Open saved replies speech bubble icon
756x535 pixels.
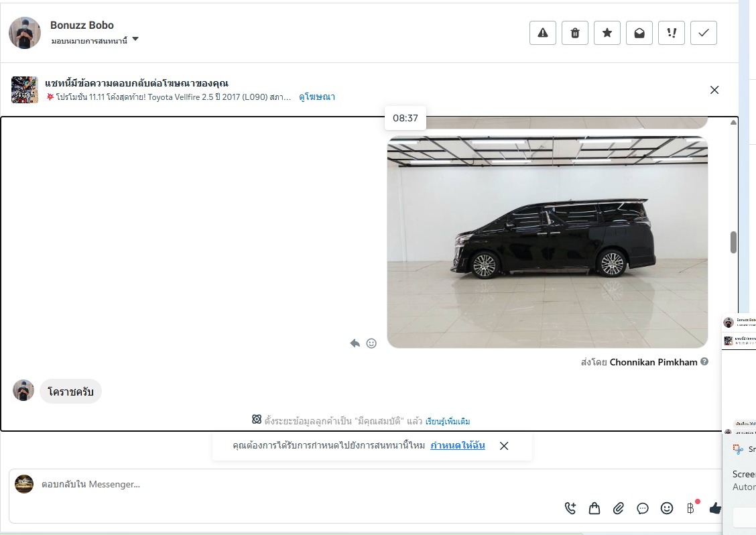643,508
